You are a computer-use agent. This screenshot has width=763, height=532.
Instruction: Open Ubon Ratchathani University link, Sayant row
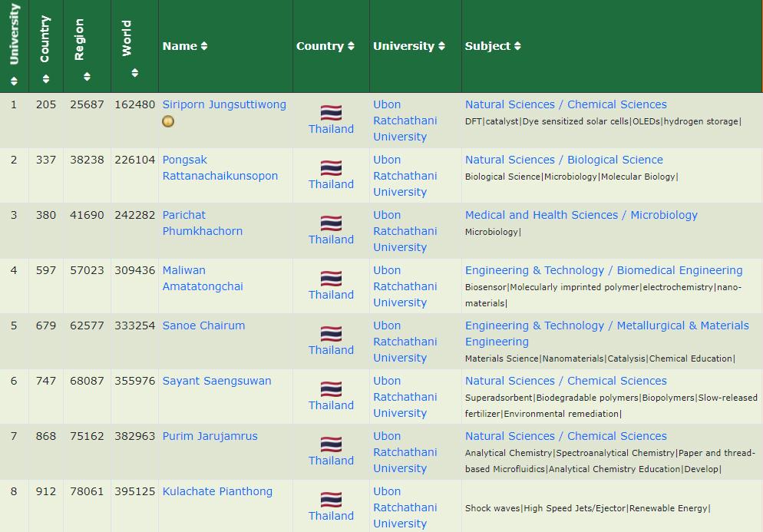pyautogui.click(x=405, y=397)
